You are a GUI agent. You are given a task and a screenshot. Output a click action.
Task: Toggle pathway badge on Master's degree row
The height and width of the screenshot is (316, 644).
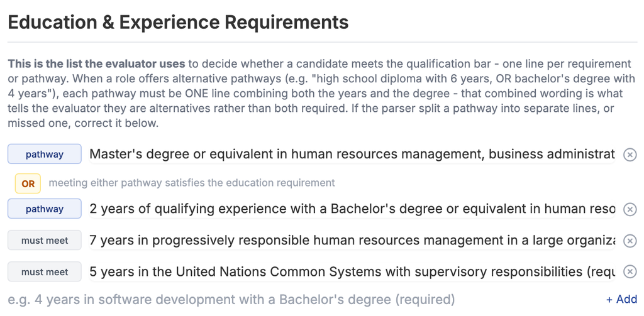[x=45, y=155]
